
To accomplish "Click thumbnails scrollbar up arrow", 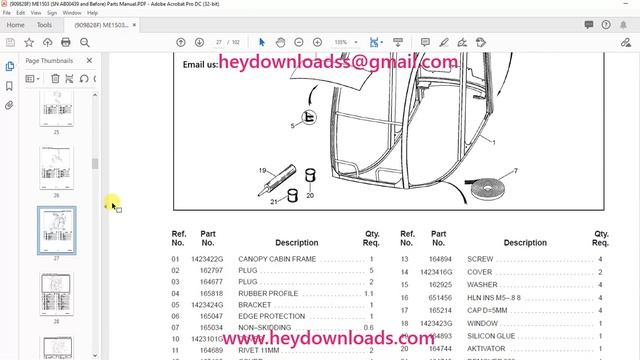I will click(x=95, y=95).
